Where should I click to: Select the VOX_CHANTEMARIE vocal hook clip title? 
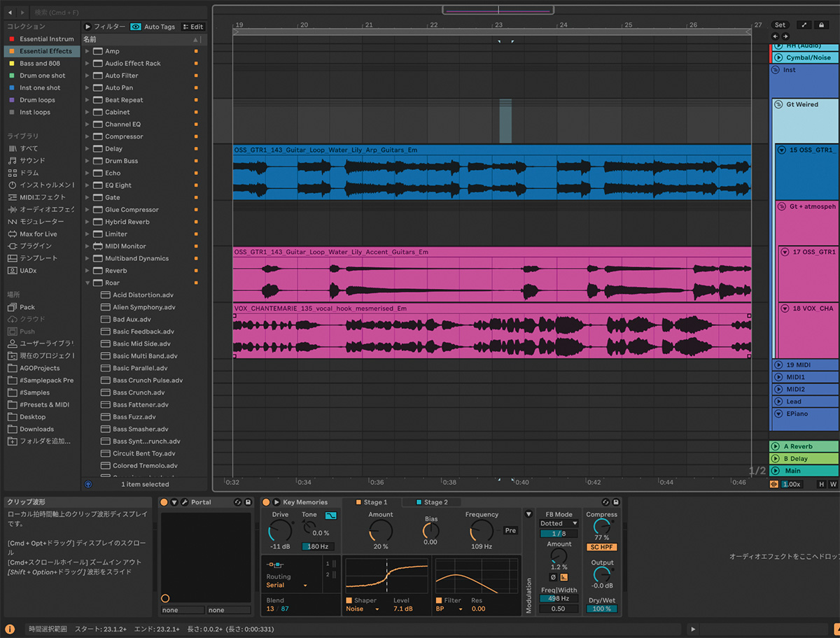(x=321, y=308)
